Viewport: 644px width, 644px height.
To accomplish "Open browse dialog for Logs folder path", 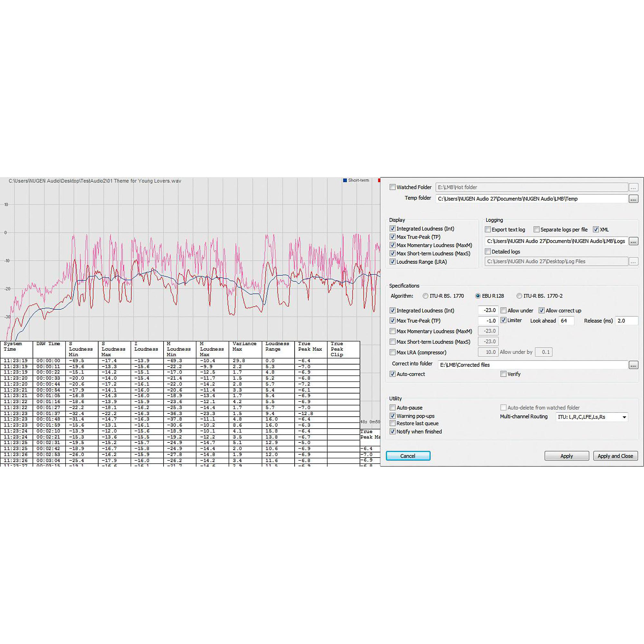I will [x=633, y=241].
